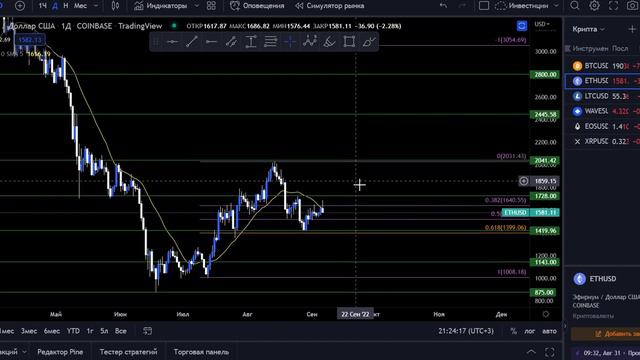
Task: Click the 1419.96 green price label
Action: tap(545, 231)
